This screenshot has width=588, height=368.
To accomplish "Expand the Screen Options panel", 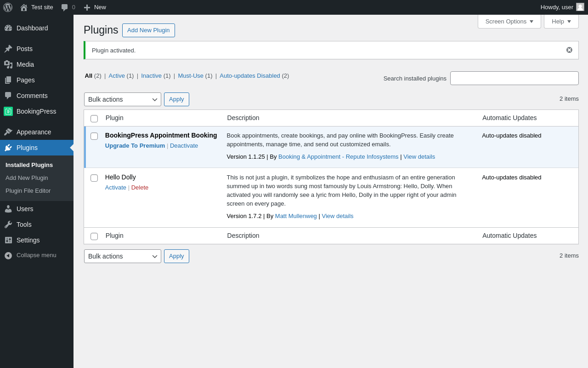I will 509,21.
